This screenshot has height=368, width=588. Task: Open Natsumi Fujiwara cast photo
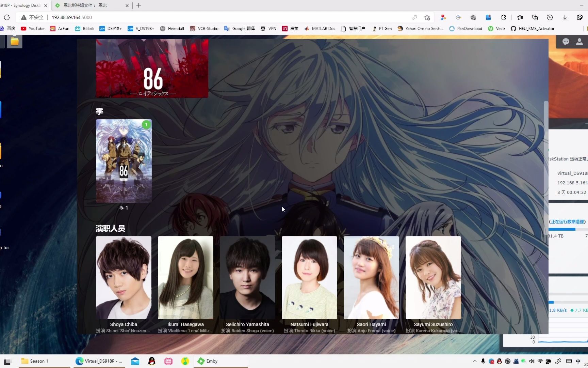coord(309,278)
